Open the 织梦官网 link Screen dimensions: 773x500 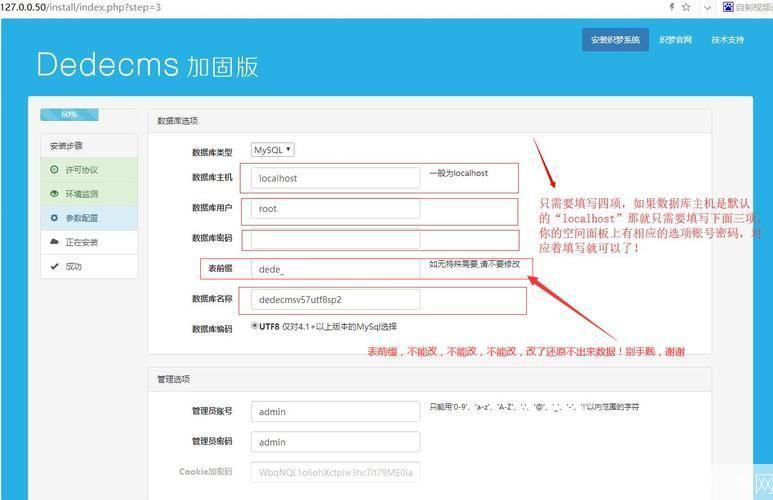(x=675, y=40)
